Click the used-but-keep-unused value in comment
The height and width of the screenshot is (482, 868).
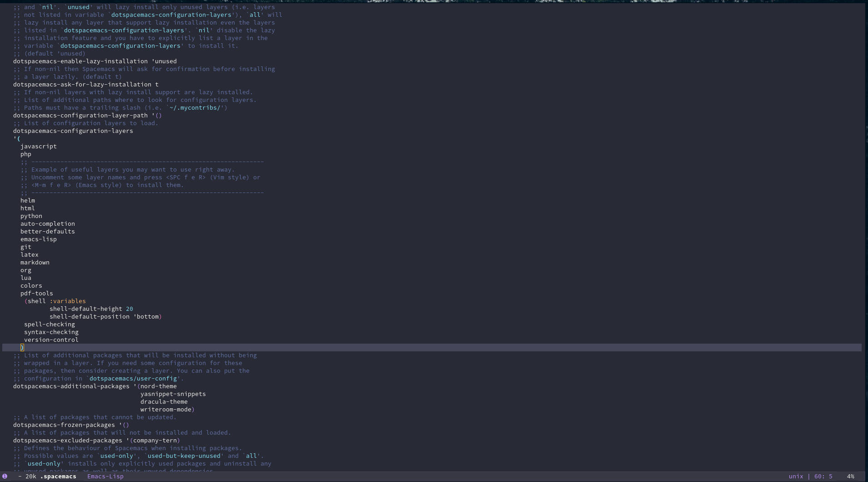[184, 456]
